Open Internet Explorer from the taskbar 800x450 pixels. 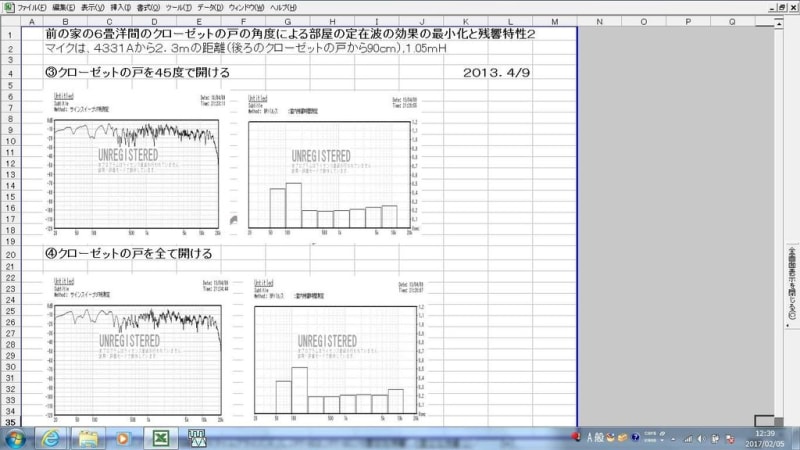click(x=51, y=439)
